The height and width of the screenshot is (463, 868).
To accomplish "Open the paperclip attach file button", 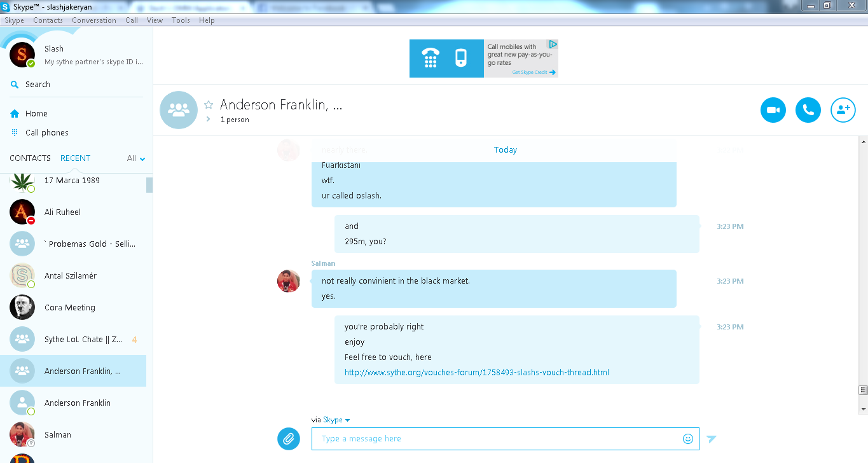I will pos(289,439).
